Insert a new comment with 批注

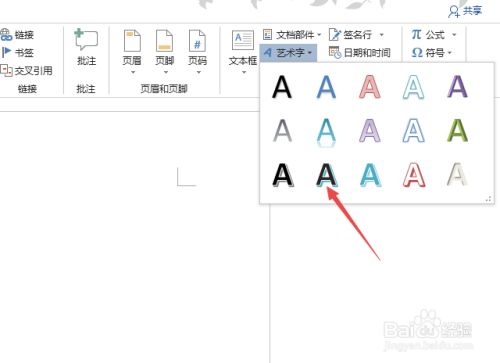(86, 47)
